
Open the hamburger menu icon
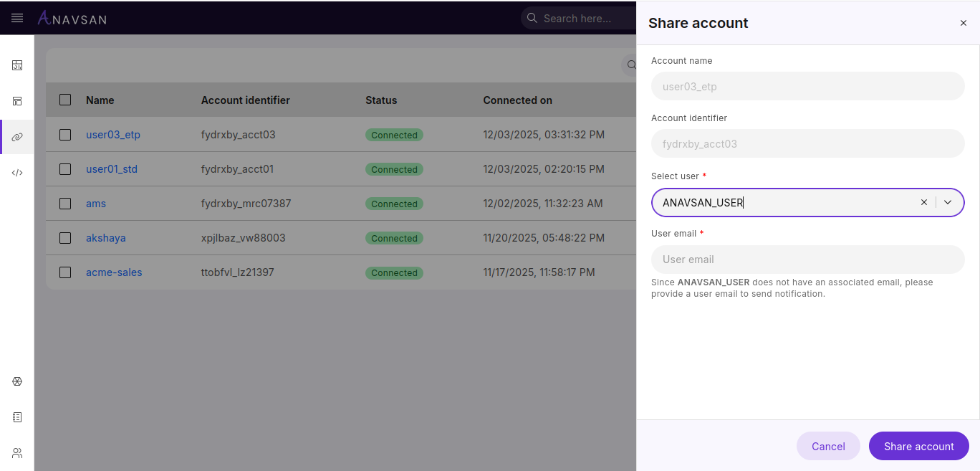click(x=17, y=18)
